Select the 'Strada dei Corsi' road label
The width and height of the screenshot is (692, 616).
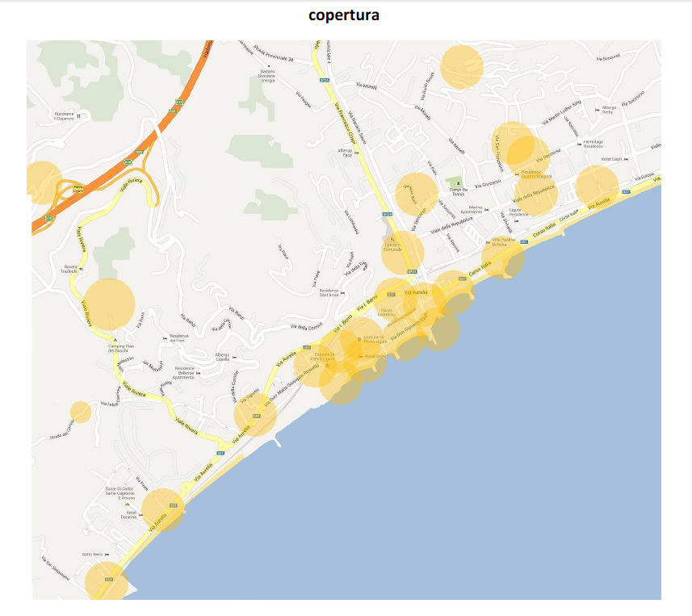tap(62, 430)
